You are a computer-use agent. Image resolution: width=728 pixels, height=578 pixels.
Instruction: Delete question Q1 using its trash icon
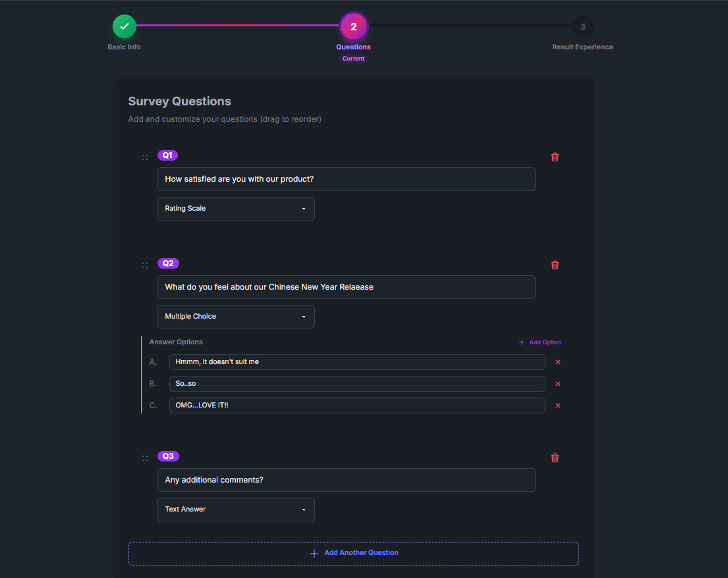tap(555, 157)
